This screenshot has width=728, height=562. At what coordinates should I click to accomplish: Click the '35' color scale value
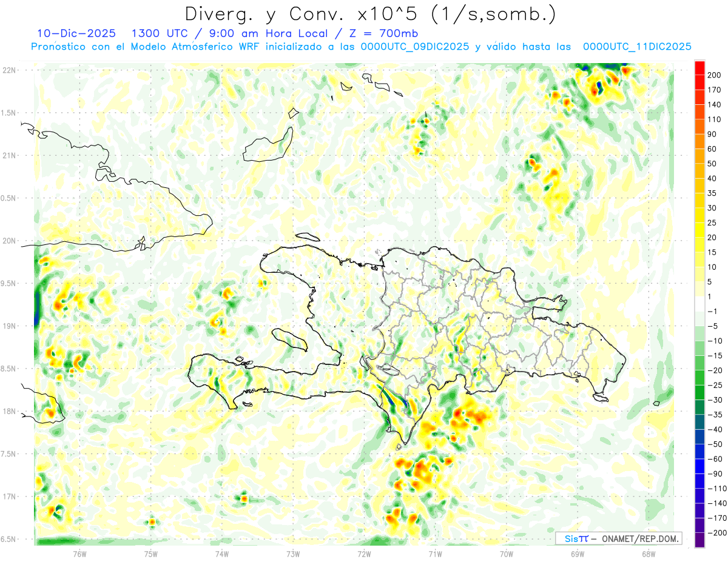point(713,193)
